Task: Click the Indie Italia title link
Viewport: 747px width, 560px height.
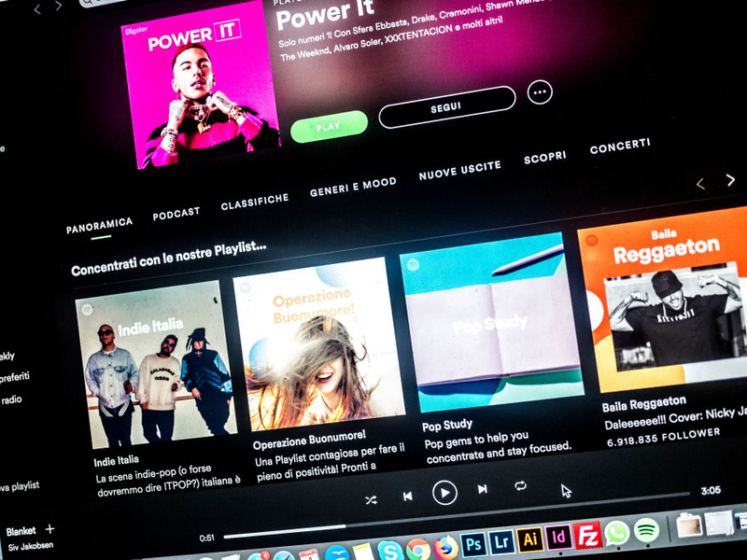Action: (116, 460)
